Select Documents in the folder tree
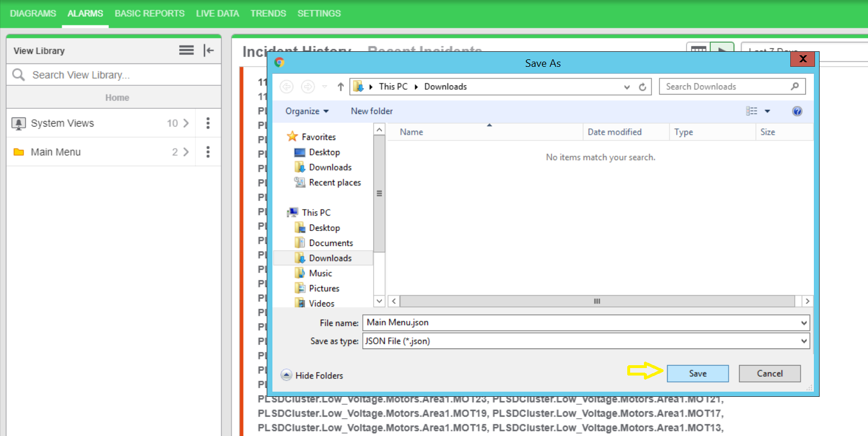The height and width of the screenshot is (436, 868). point(331,243)
